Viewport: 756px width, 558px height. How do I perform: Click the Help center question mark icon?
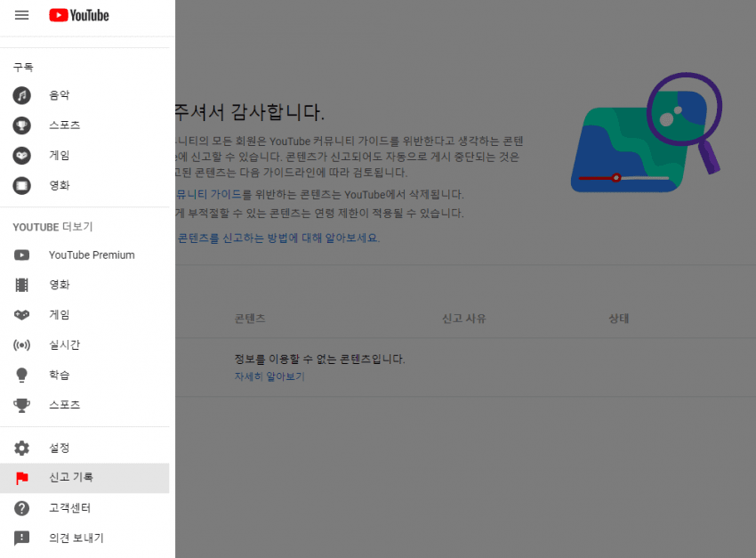click(x=21, y=508)
